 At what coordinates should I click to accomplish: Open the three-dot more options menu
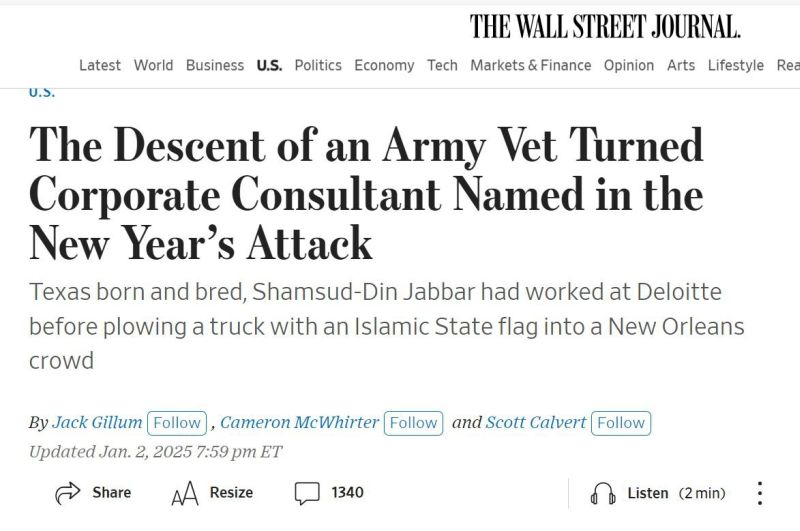click(x=760, y=493)
